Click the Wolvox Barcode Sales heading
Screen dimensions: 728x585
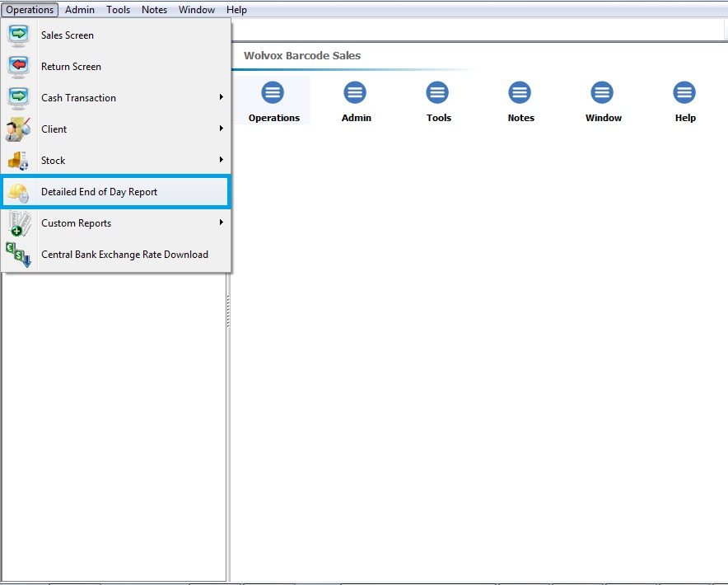coord(302,56)
